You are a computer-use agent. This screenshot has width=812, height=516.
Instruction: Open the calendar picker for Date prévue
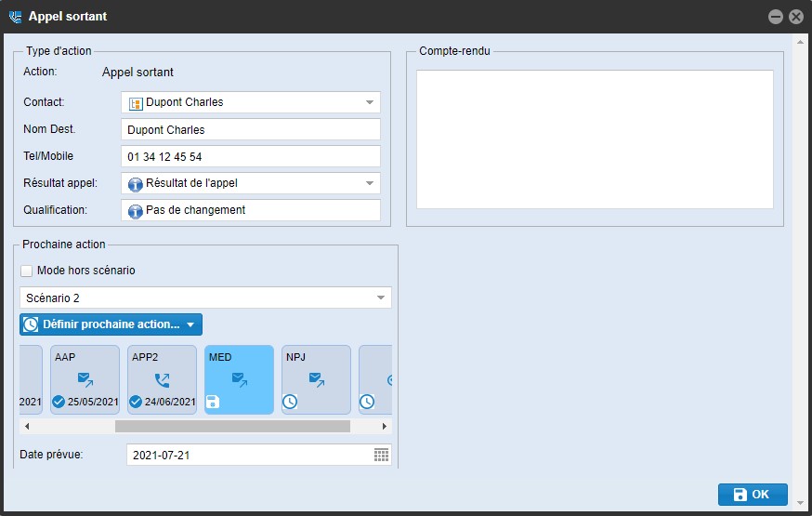pos(381,455)
